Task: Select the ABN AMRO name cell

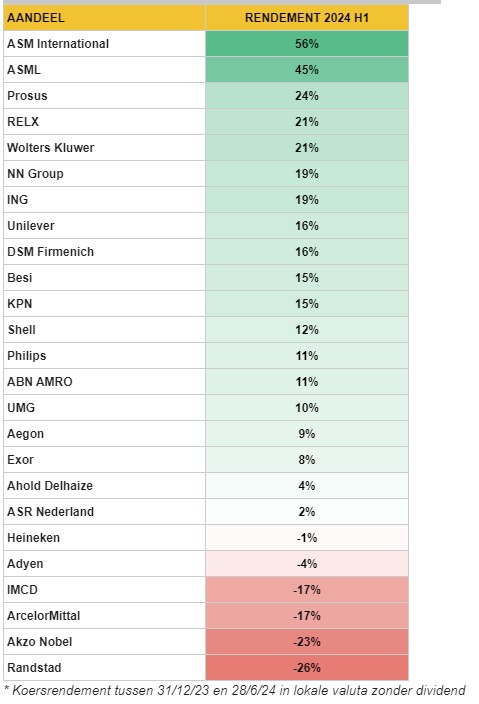Action: point(104,382)
